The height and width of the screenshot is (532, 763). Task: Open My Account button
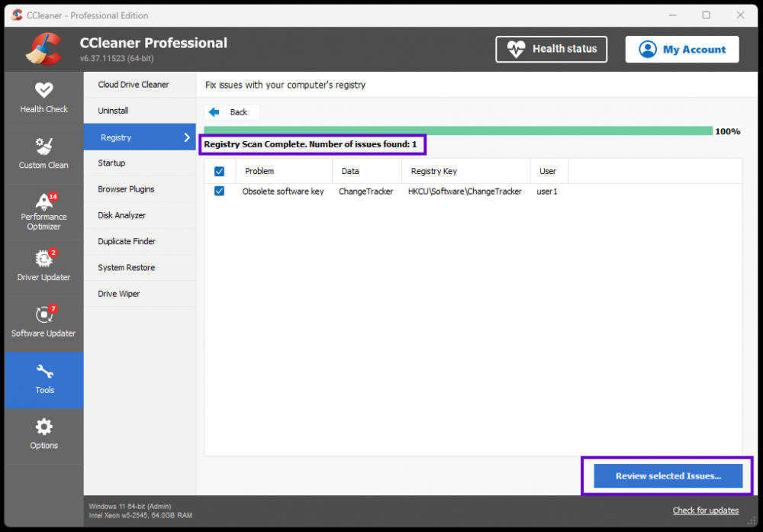tap(682, 49)
